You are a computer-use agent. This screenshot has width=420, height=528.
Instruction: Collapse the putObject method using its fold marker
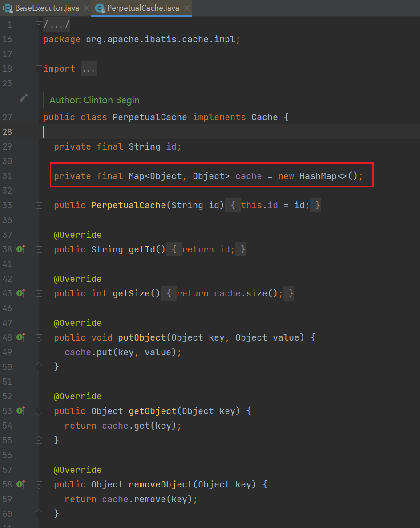tap(39, 337)
